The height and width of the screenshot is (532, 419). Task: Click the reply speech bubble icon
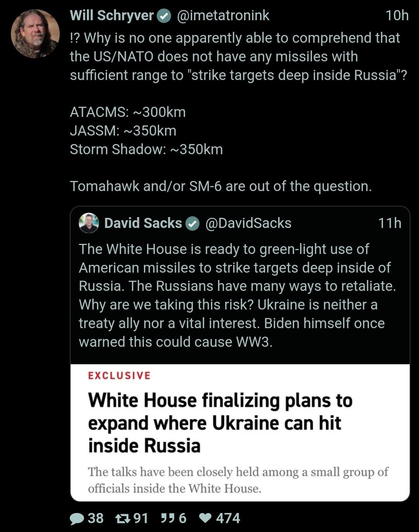(x=77, y=519)
